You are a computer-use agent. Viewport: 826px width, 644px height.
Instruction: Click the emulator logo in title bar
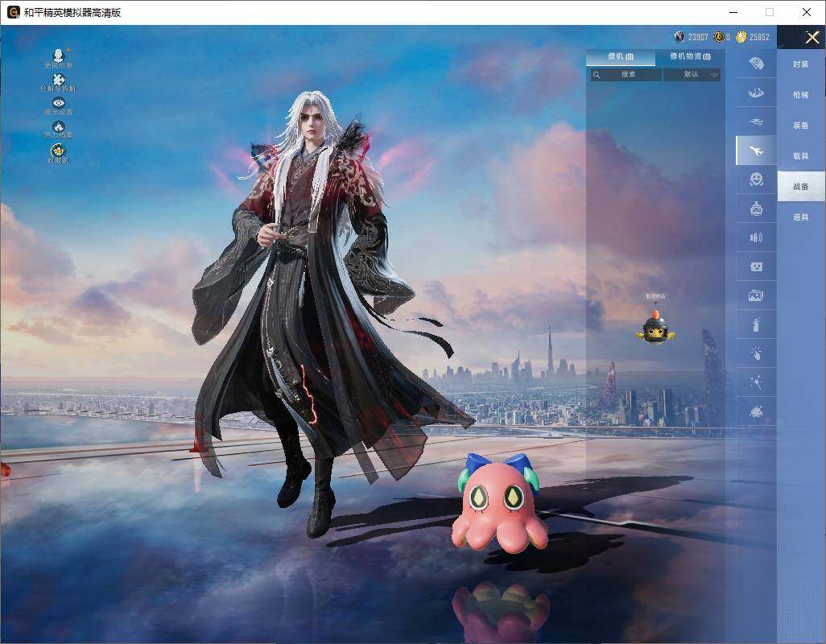point(13,12)
